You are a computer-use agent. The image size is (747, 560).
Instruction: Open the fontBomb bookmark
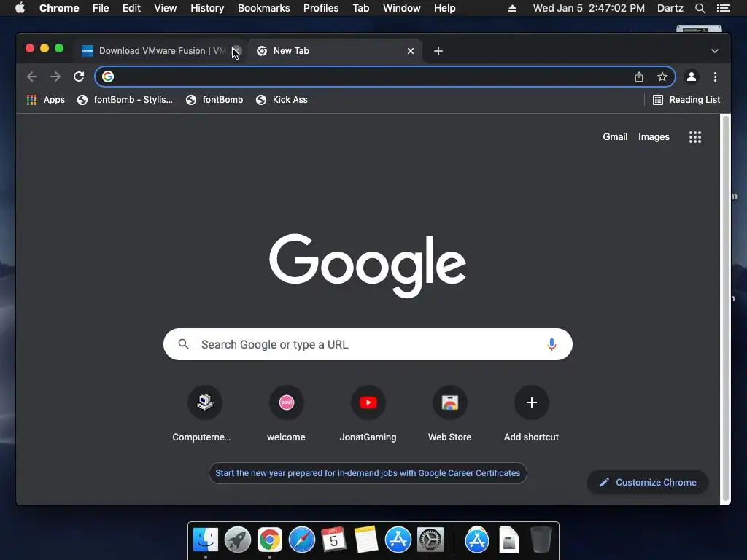pyautogui.click(x=214, y=99)
